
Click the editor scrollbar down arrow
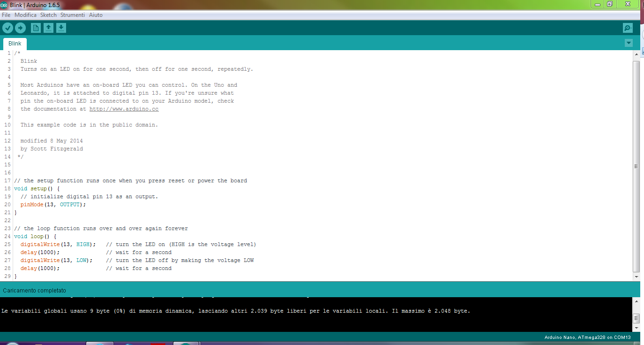click(x=636, y=277)
